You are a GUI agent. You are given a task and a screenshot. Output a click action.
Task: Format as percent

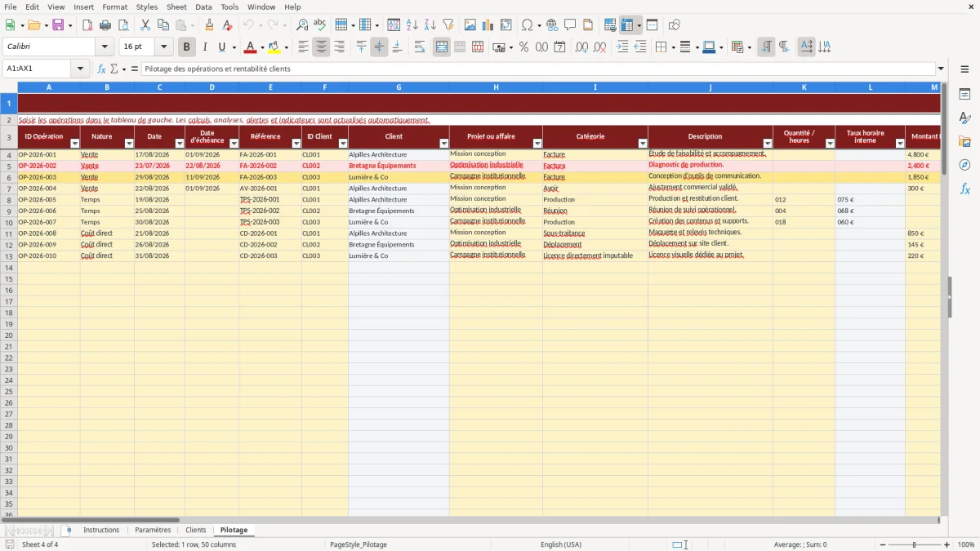coord(524,47)
